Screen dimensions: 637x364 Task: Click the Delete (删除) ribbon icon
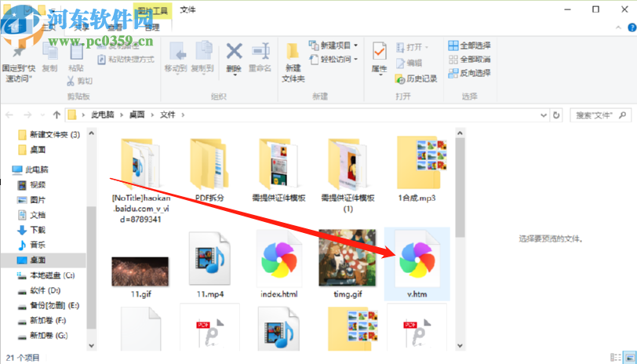coord(234,52)
